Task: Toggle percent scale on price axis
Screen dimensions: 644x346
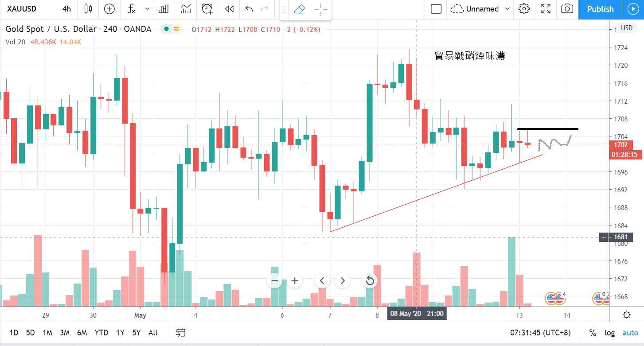Action: [x=593, y=333]
